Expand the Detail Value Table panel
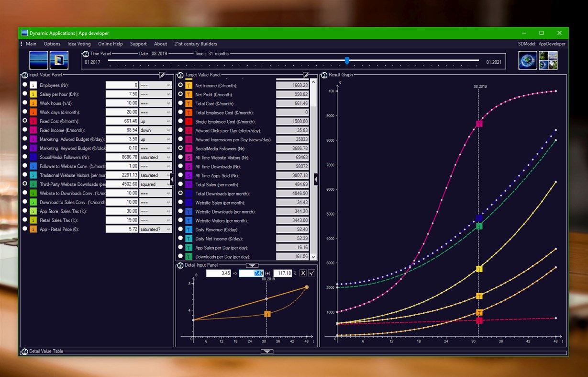Viewport: 588px width, 377px height. point(266,351)
